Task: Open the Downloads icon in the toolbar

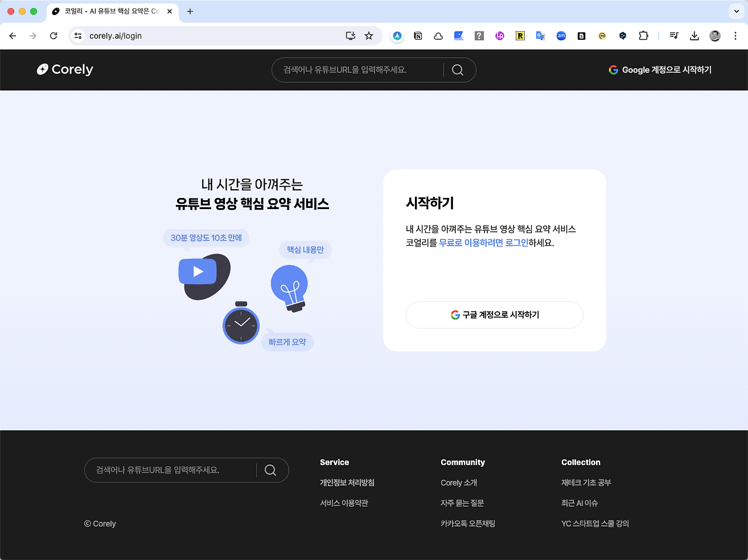Action: [x=694, y=36]
